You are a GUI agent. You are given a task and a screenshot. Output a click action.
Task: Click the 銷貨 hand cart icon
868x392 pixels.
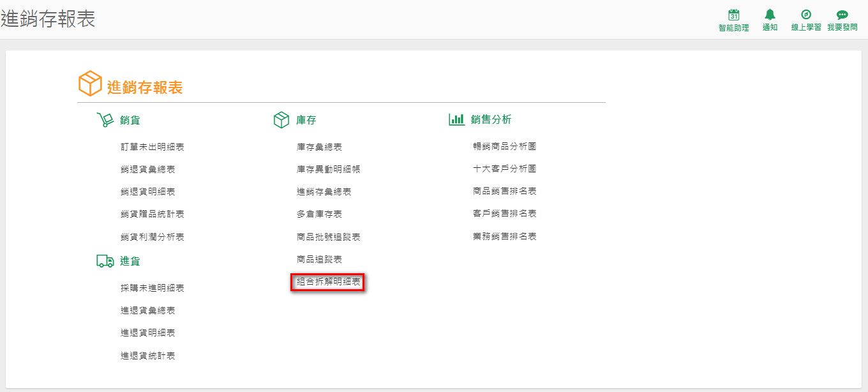(105, 120)
